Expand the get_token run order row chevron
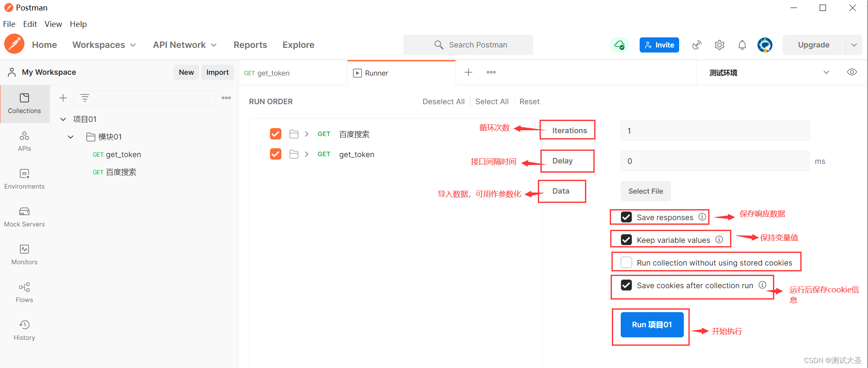 [307, 154]
